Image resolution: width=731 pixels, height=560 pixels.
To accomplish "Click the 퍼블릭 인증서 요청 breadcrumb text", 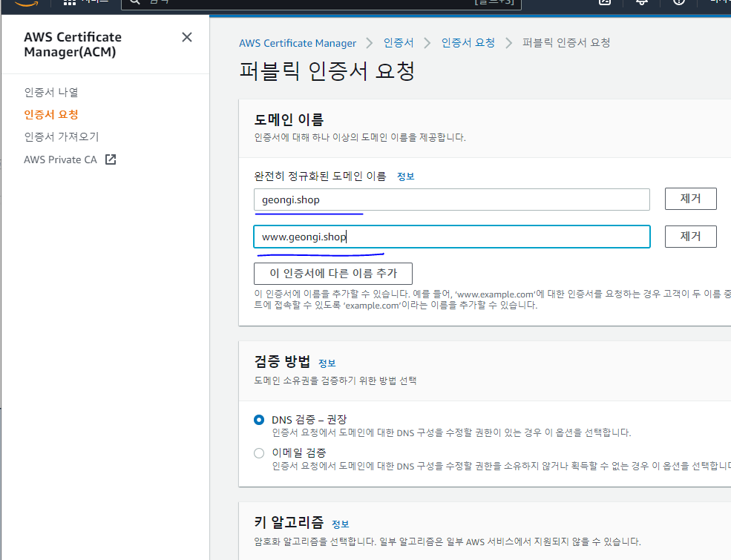I will 566,43.
